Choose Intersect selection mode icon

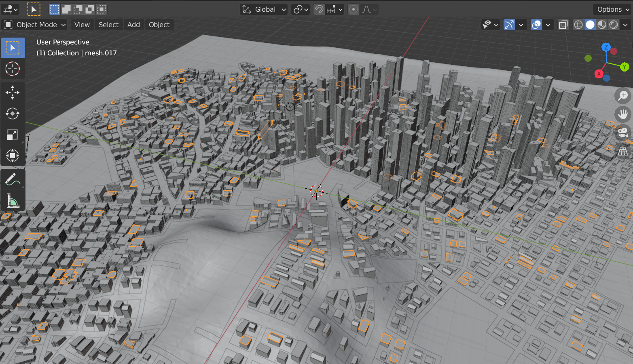pos(102,9)
